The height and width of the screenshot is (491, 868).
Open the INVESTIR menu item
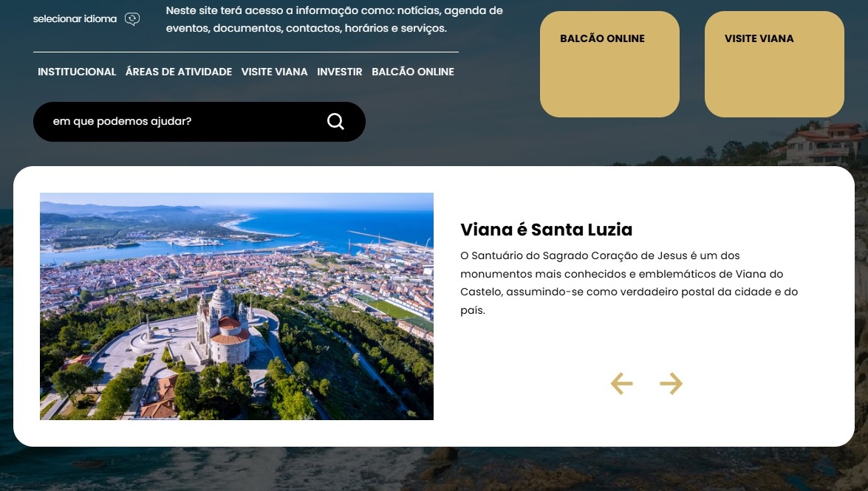point(340,72)
